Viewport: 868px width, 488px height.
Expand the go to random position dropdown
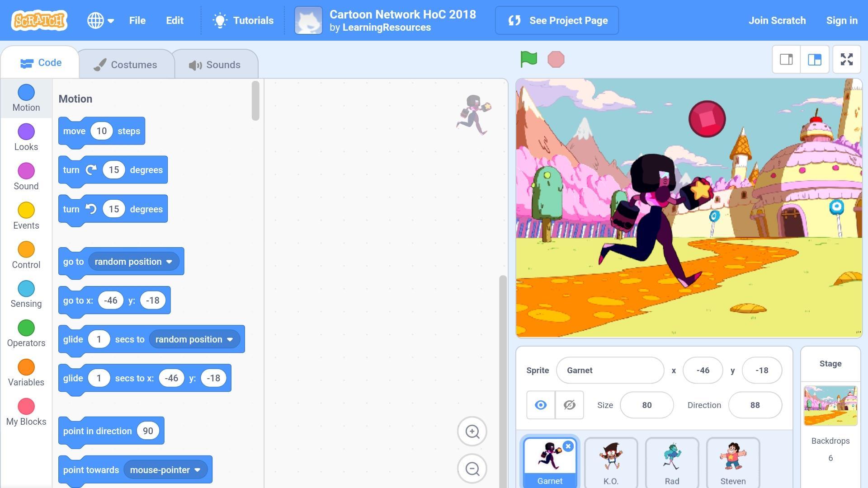(x=170, y=262)
